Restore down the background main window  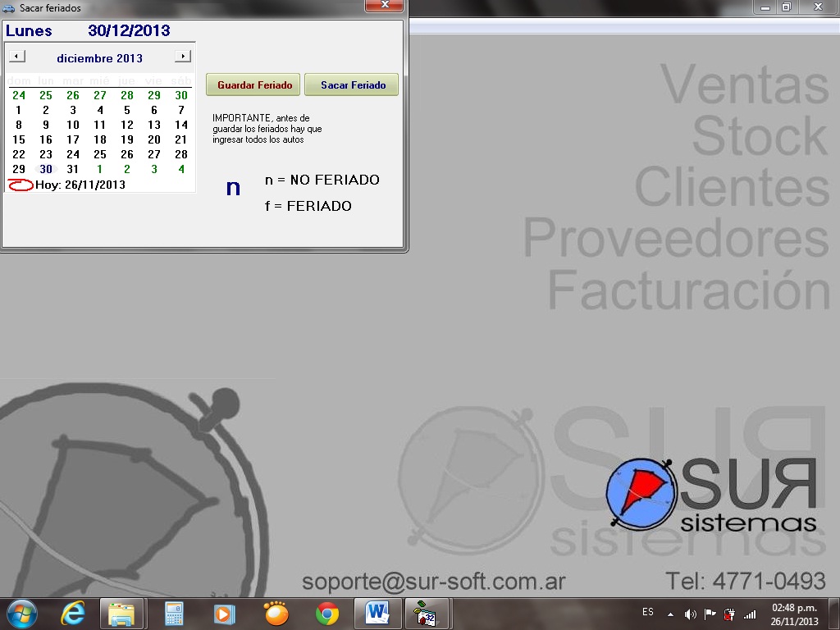click(x=787, y=7)
